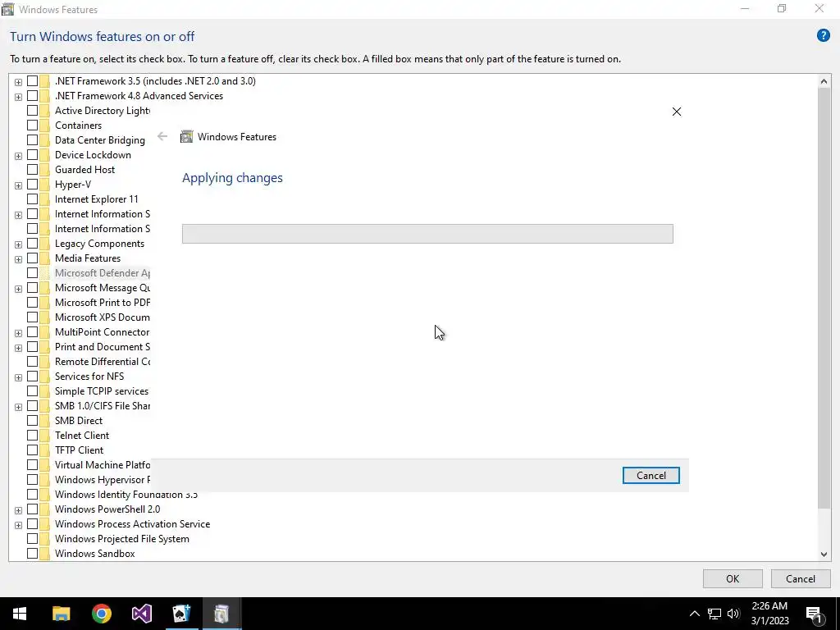Image resolution: width=840 pixels, height=630 pixels.
Task: Click the feature list scrollbar down arrow
Action: click(824, 555)
